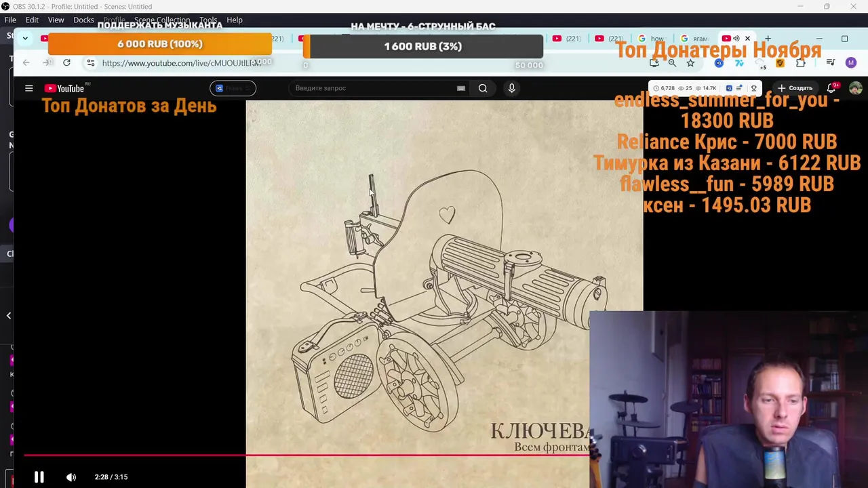Click the list icon in the stats bar

[739, 88]
